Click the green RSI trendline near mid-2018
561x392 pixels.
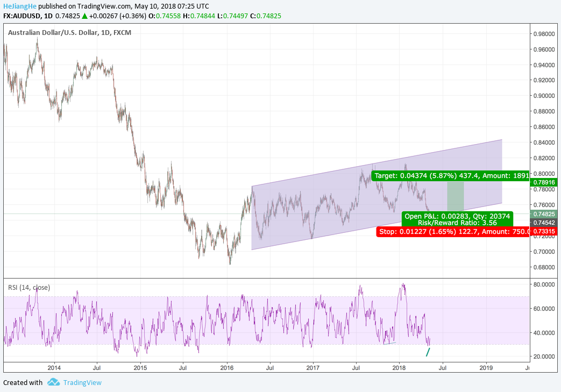click(428, 352)
